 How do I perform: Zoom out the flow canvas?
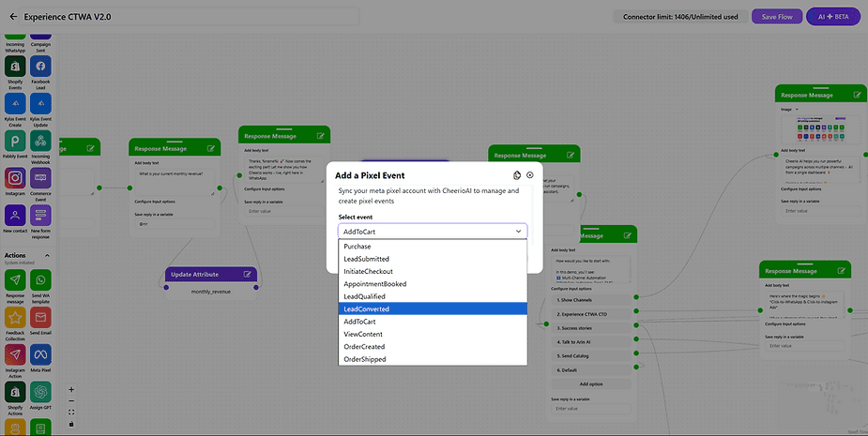(x=71, y=401)
